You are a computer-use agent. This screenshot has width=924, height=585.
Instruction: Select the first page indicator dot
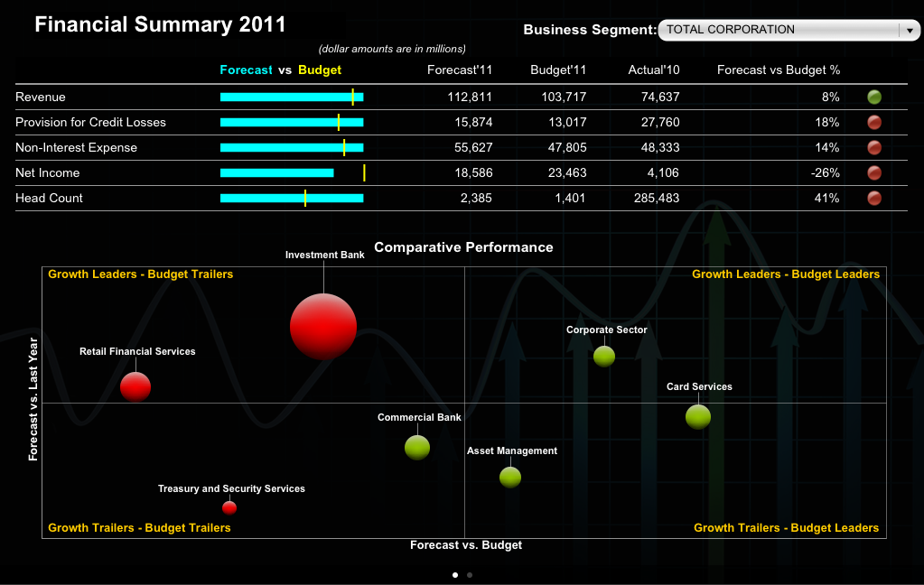tap(454, 574)
